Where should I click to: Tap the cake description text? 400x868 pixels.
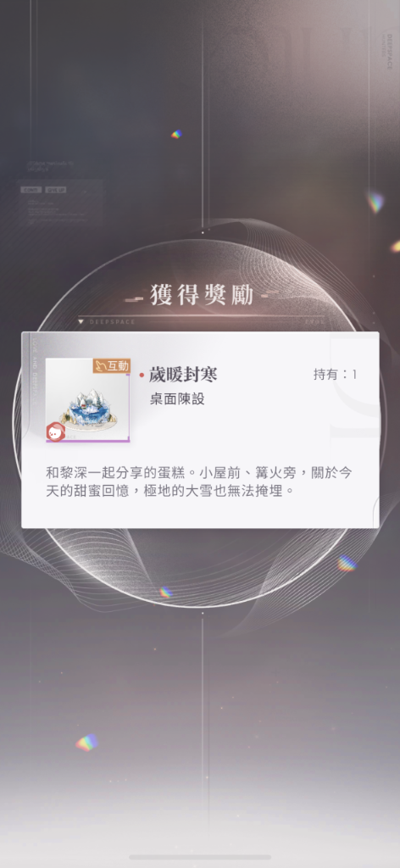(199, 481)
